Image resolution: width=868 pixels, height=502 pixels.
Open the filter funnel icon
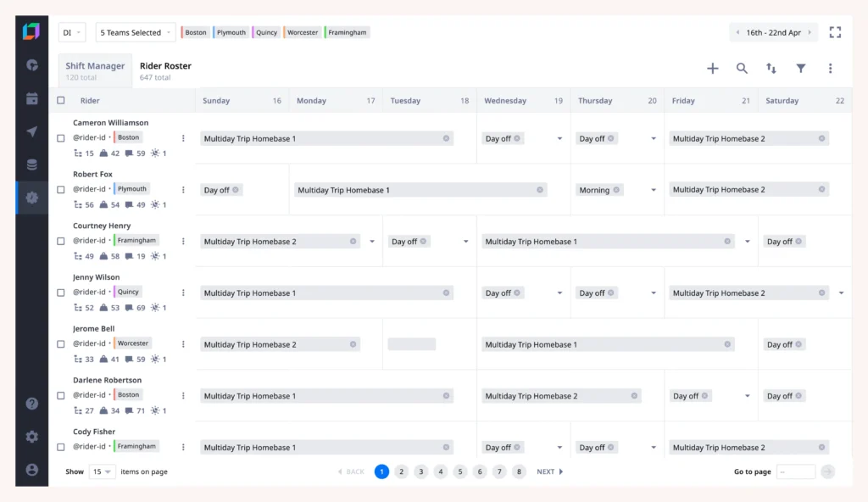[800, 69]
